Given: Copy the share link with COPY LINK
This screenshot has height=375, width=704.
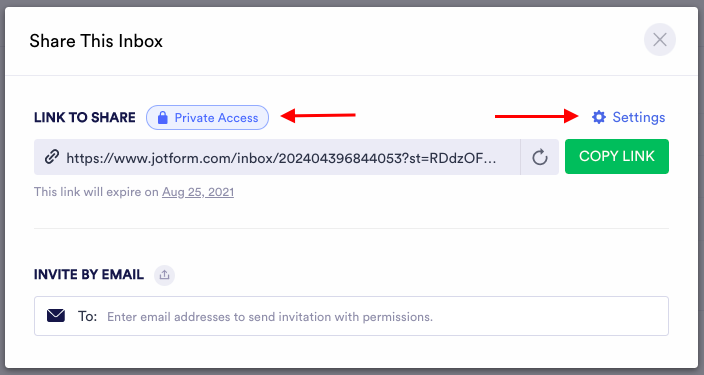Looking at the screenshot, I should click(617, 156).
